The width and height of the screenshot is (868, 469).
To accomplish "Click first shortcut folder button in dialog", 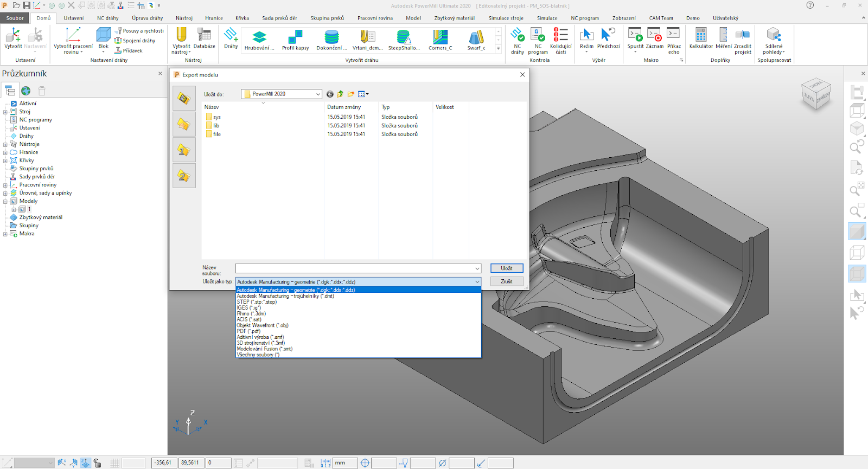I will pyautogui.click(x=184, y=98).
